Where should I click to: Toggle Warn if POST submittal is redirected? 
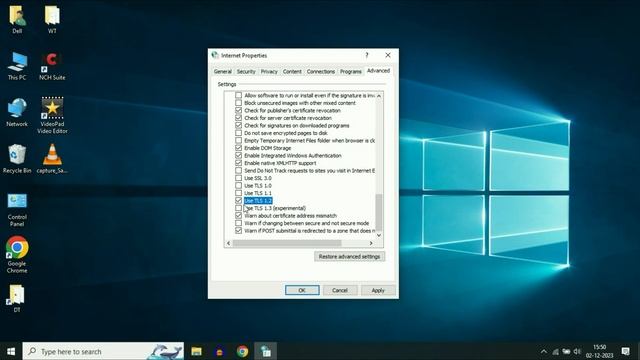tap(238, 231)
